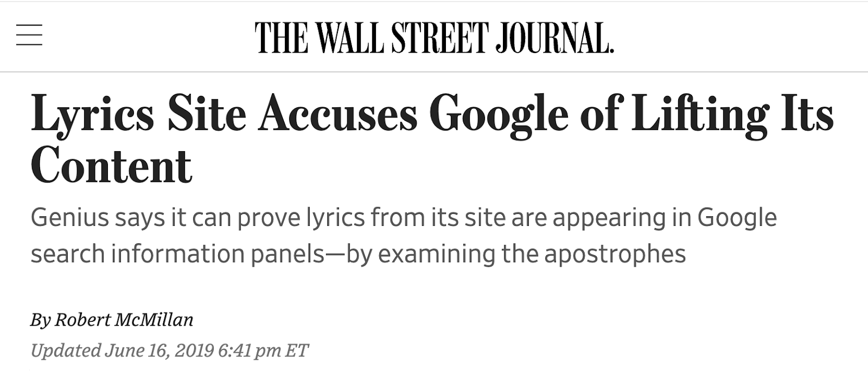Screen dimensions: 868x376
Task: Click the word Lifting in the headline
Action: [x=700, y=115]
